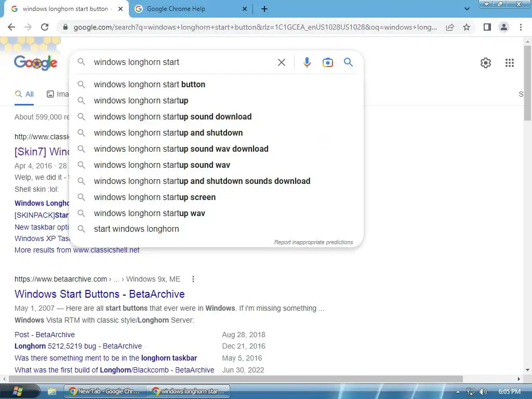Pick suggestion startup and shutdown
Viewport: 532px width, 399px height.
click(x=216, y=133)
